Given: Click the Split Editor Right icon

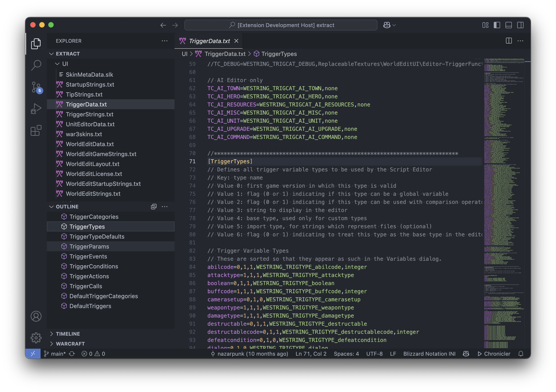Looking at the screenshot, I should [508, 41].
